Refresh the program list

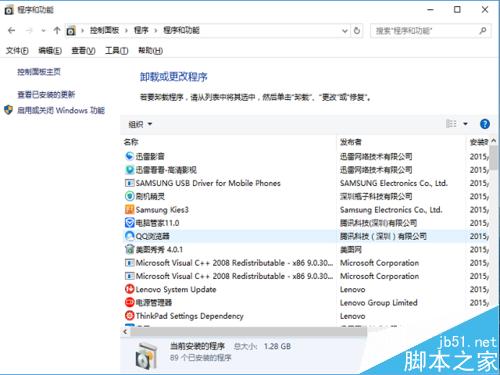coord(357,31)
